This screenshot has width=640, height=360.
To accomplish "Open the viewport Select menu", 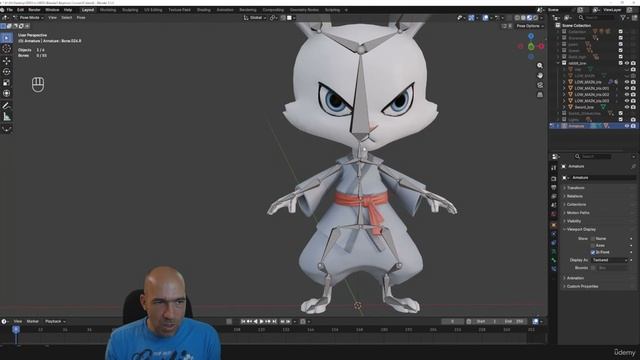I will (x=67, y=18).
